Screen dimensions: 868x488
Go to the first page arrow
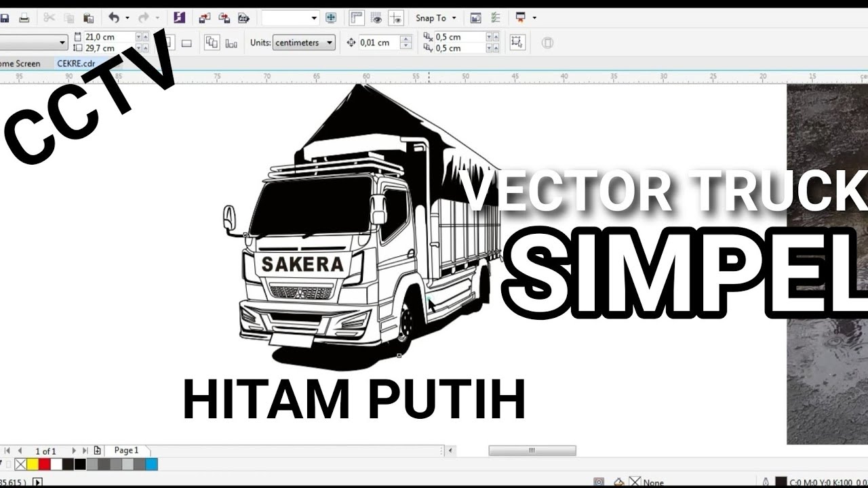coord(7,451)
